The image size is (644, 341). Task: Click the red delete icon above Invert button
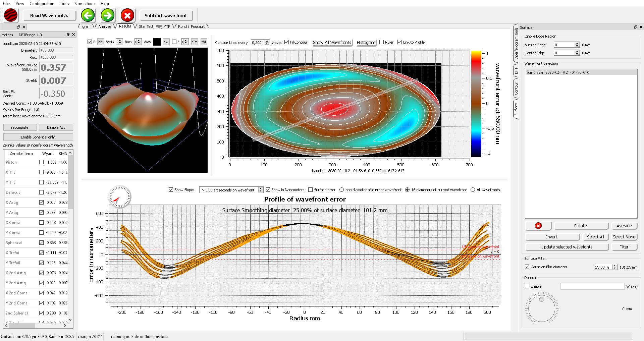538,226
